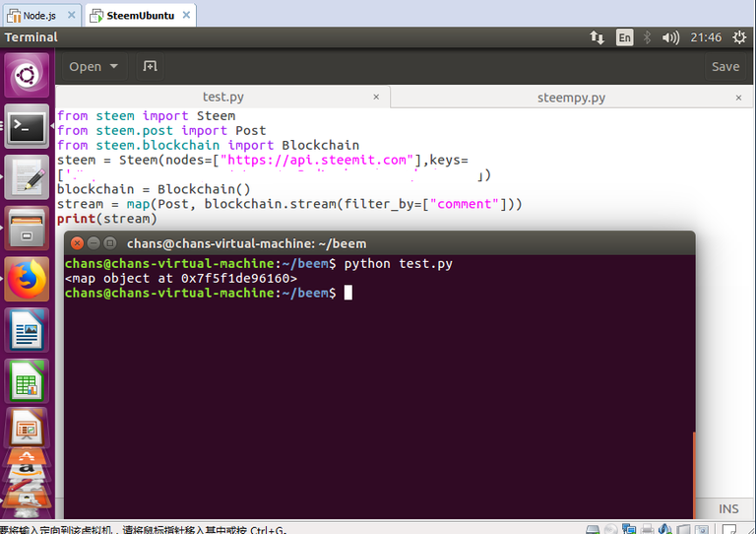The height and width of the screenshot is (534, 756).
Task: Close the test.py tab
Action: pos(376,97)
